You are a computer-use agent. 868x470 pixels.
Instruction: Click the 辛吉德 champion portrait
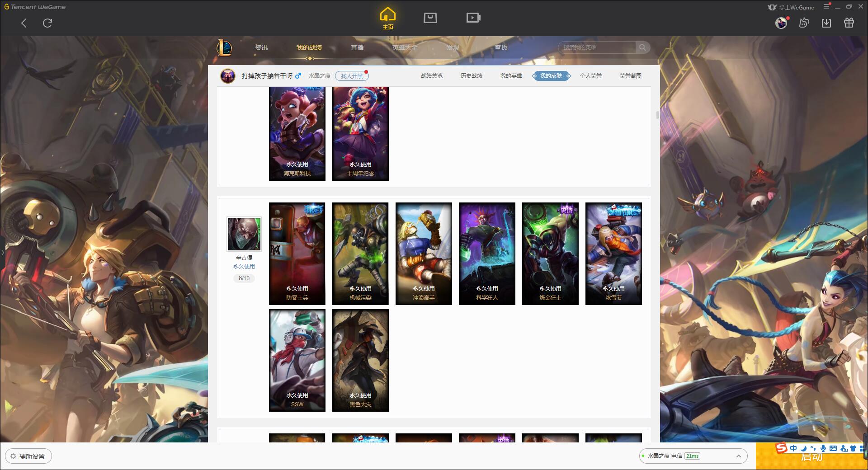coord(244,234)
